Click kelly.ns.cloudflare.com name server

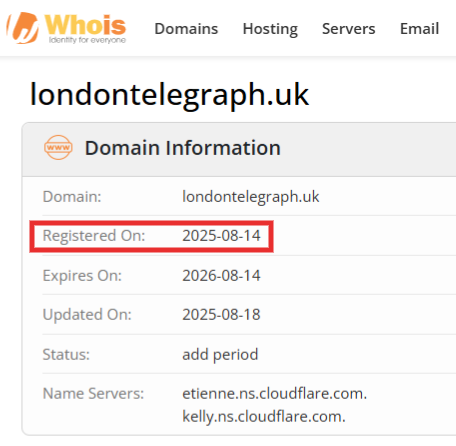(x=264, y=417)
